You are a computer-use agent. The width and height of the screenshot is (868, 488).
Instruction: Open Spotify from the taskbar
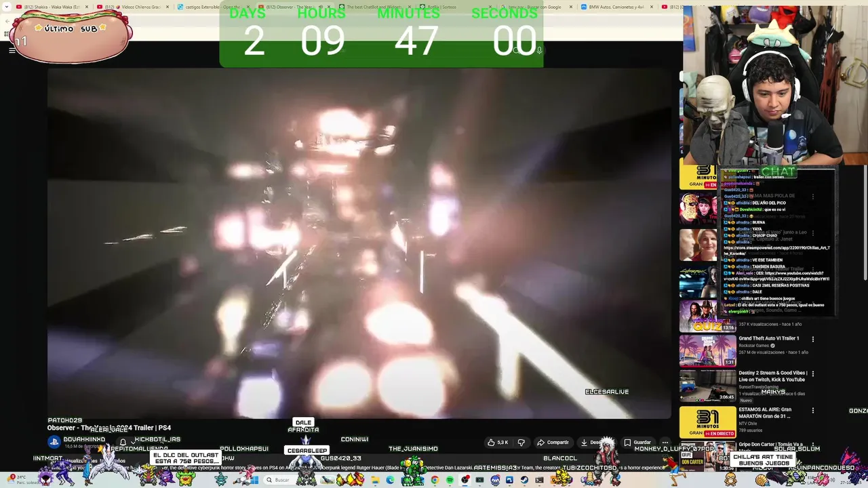(450, 480)
